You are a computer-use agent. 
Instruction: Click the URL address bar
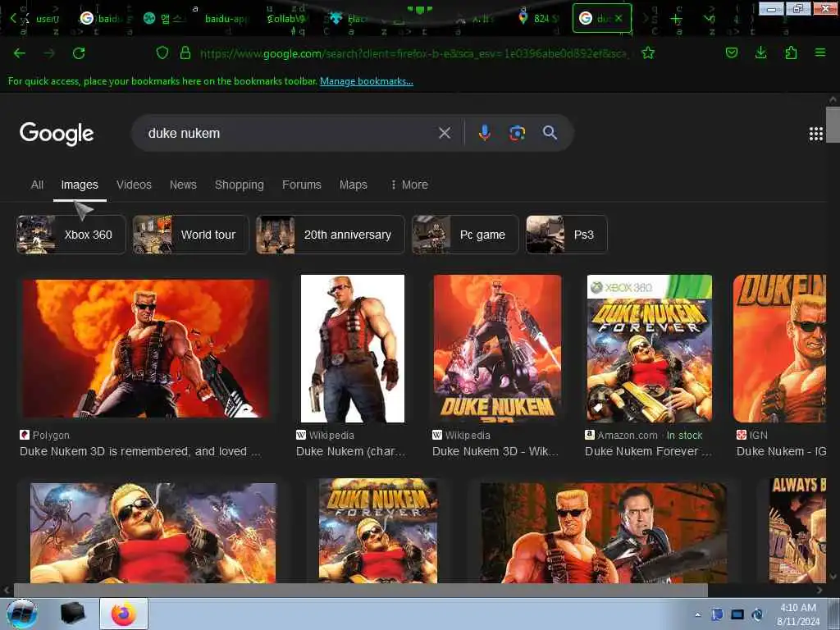click(413, 53)
